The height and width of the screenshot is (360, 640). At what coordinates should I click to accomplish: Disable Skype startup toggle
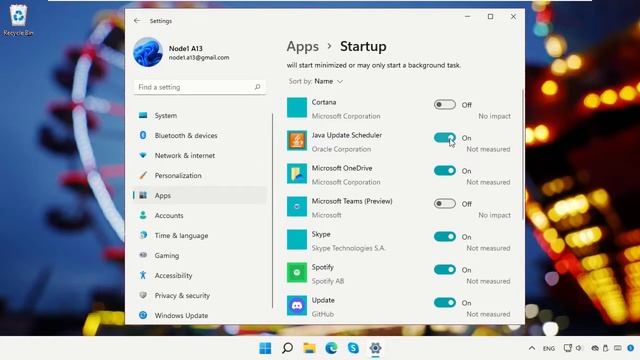click(444, 237)
